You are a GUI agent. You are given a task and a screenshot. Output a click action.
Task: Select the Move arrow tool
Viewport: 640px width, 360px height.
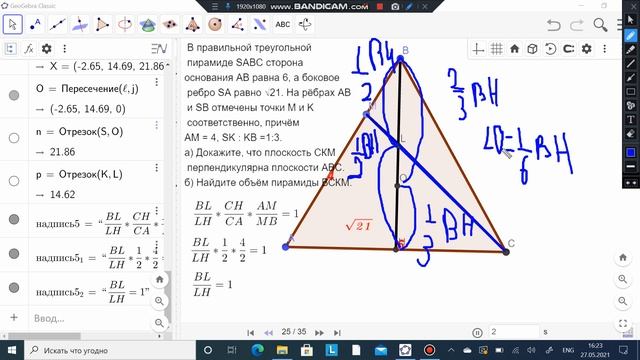click(13, 25)
